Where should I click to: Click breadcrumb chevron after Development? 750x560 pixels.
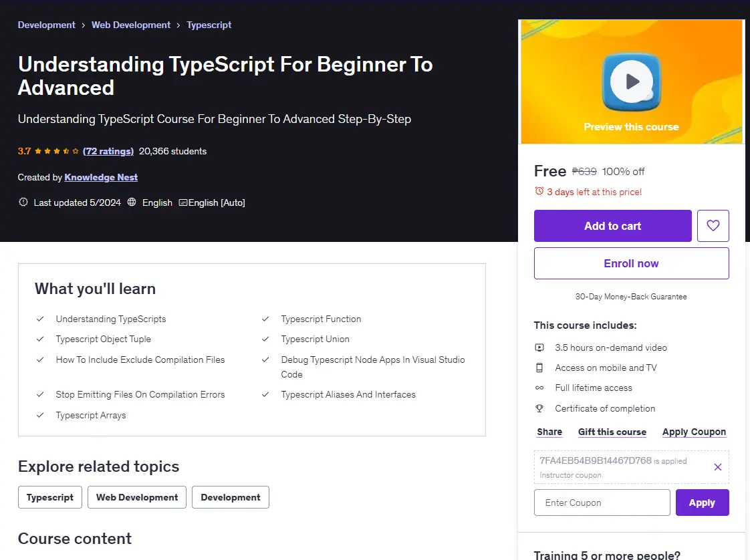84,25
